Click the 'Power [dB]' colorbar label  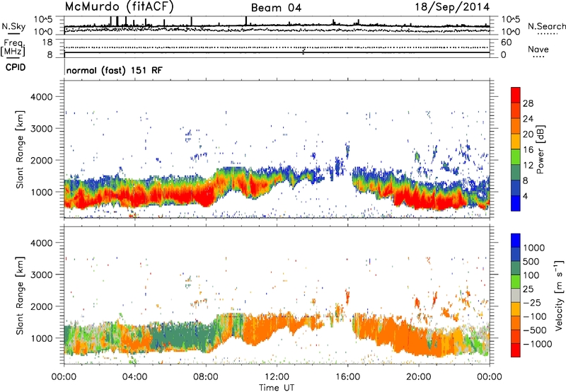[x=541, y=149]
